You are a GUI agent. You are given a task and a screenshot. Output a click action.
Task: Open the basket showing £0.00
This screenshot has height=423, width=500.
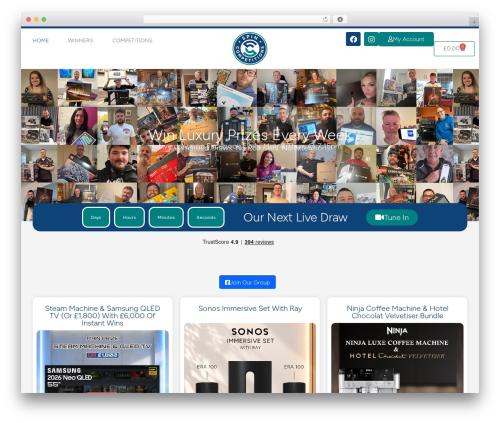point(454,49)
